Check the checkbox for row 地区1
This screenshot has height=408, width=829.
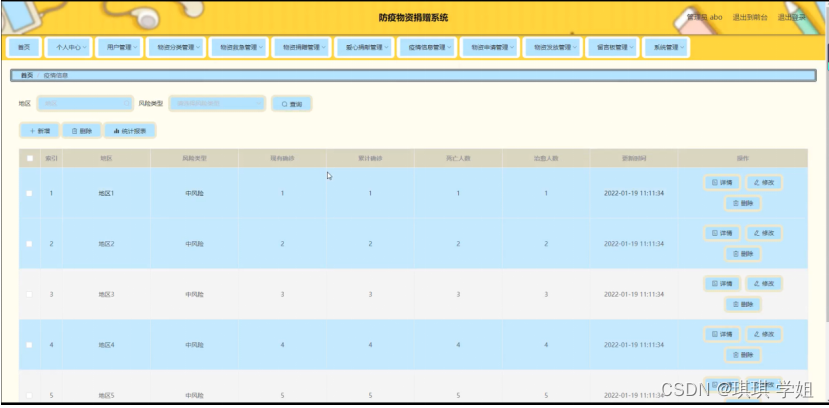point(30,193)
